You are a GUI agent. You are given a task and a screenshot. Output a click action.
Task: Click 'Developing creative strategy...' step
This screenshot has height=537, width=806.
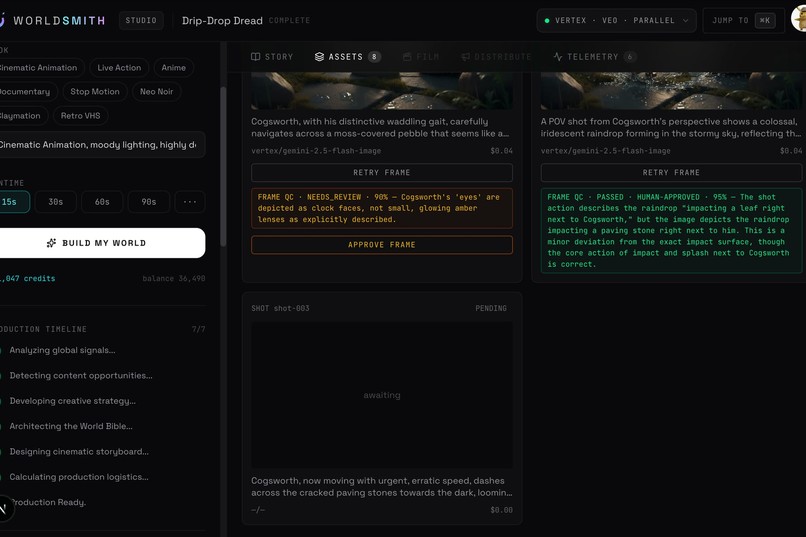coord(72,401)
